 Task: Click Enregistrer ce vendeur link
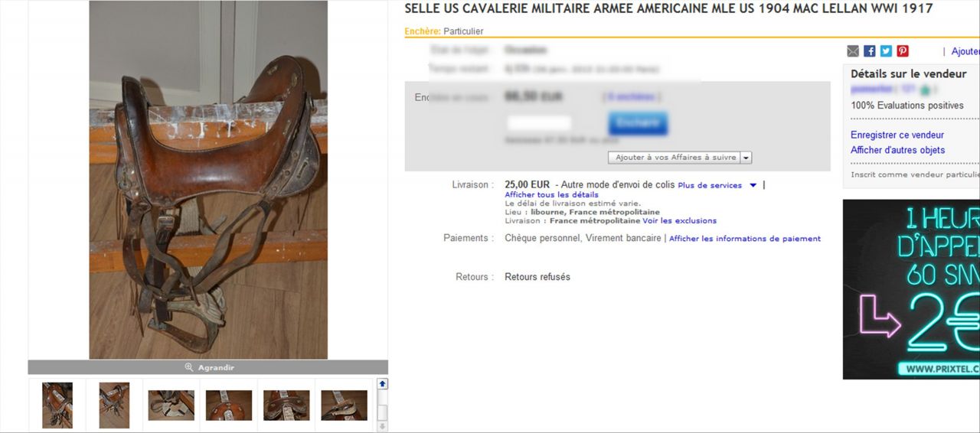[x=897, y=135]
